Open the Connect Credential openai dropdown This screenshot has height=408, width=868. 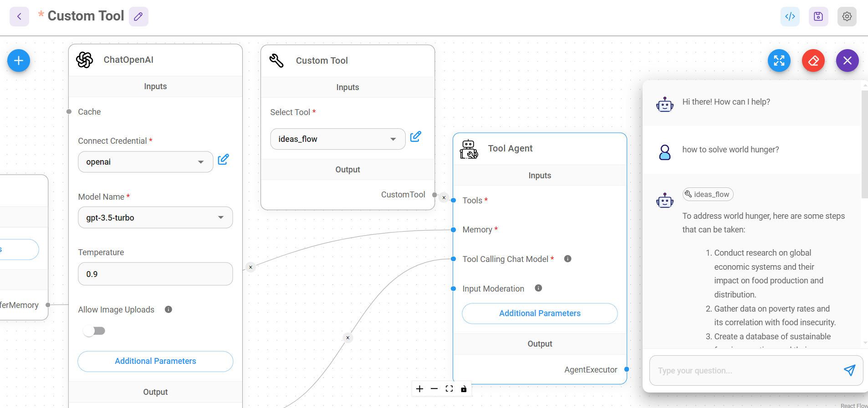point(145,162)
